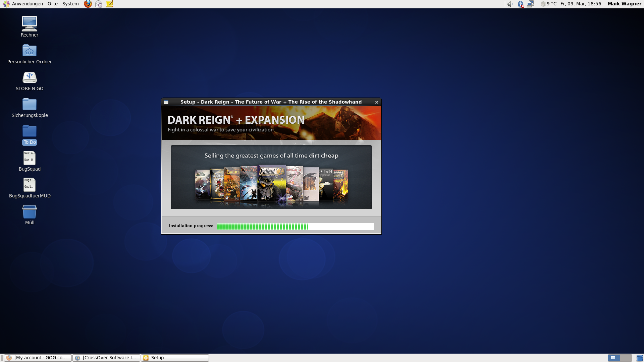Open Firefox from the top panel launcher

[88, 4]
